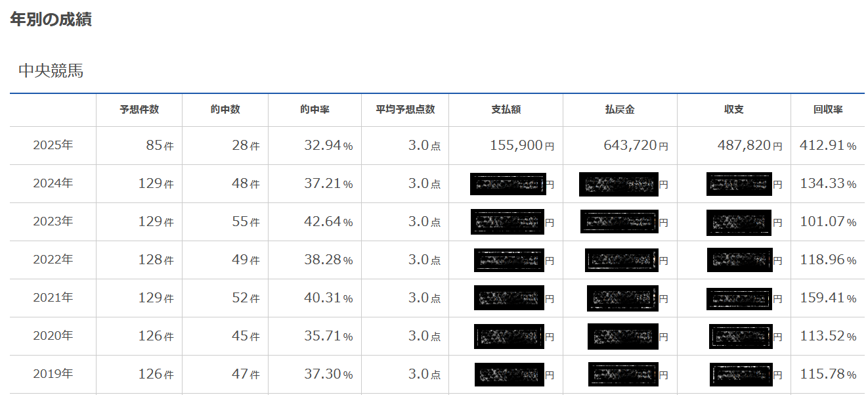
Task: Select the 的中数 column header
Action: [225, 110]
